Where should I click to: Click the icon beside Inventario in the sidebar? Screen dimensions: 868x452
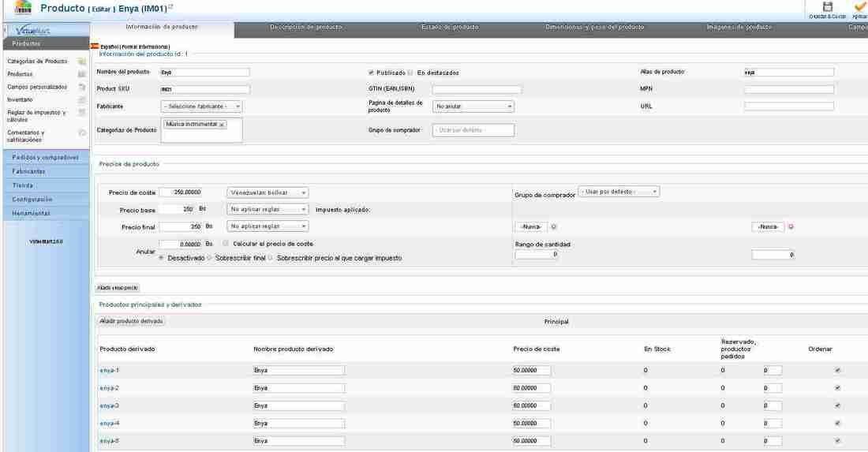coord(82,100)
